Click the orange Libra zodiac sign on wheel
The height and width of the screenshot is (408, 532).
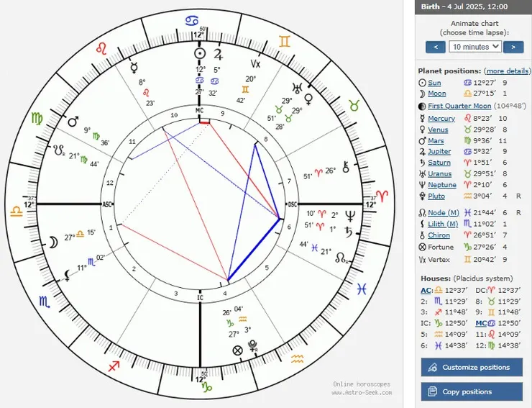[x=16, y=212]
